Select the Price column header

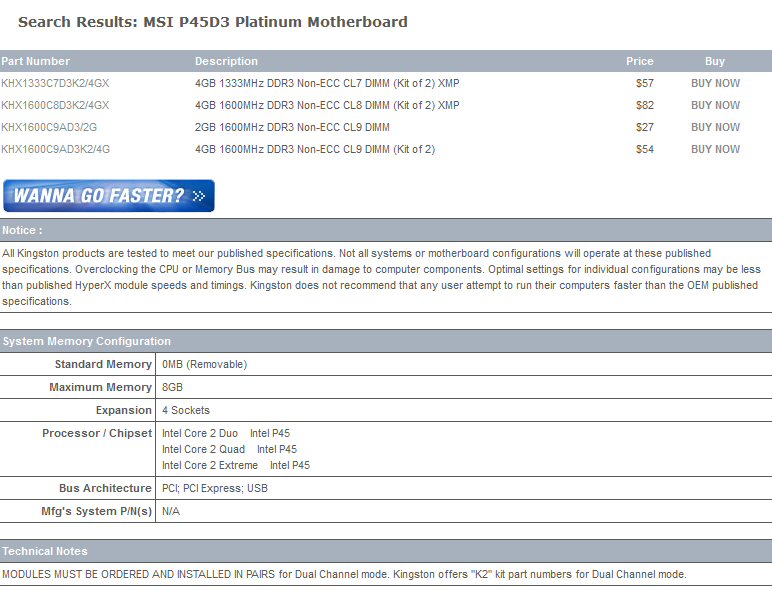[x=640, y=61]
